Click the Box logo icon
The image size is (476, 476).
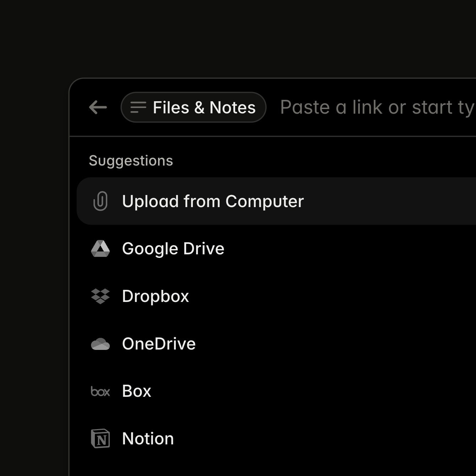pos(101,391)
